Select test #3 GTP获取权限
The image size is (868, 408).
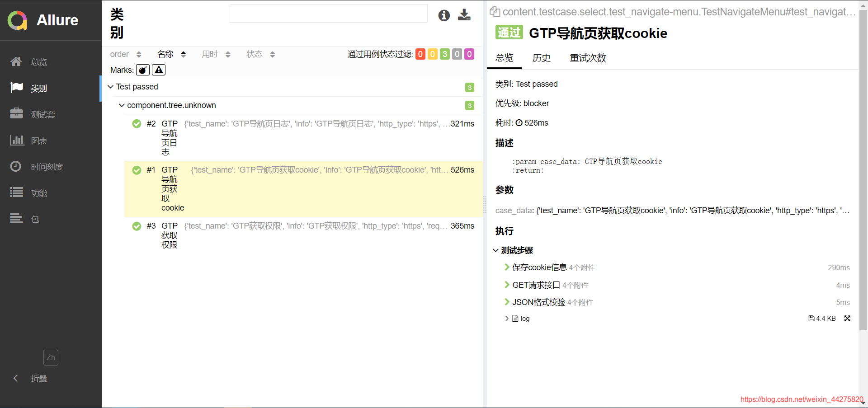(x=303, y=235)
